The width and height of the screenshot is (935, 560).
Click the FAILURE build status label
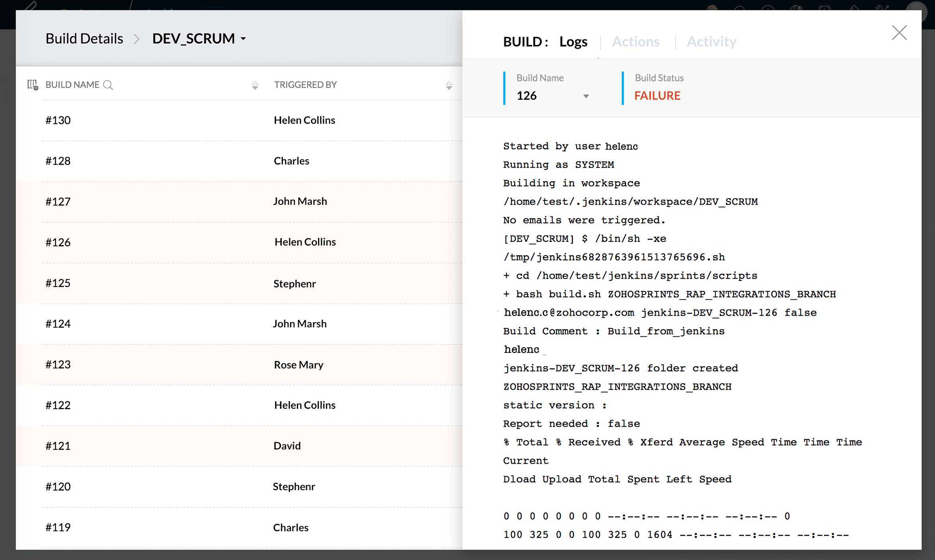click(x=657, y=96)
